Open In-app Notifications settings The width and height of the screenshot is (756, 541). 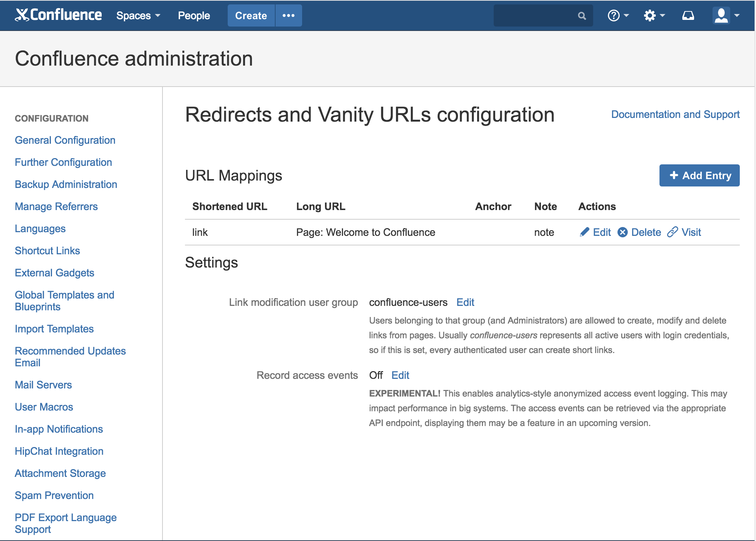[59, 429]
